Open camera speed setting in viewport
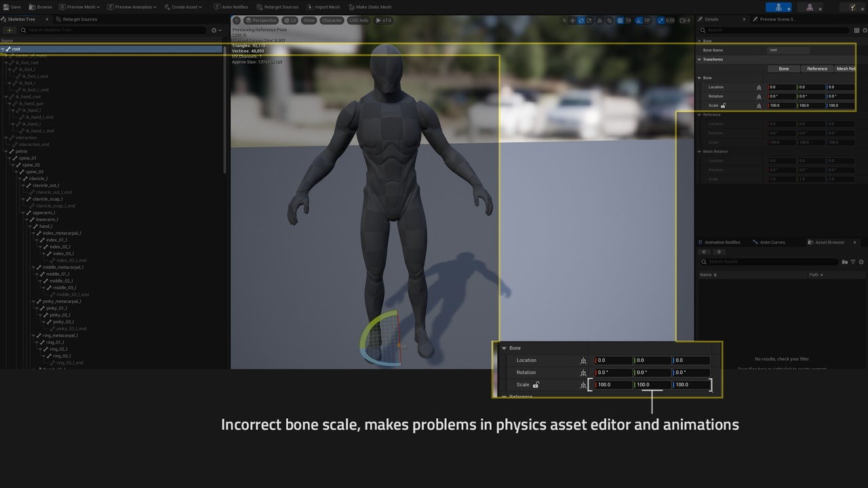Viewport: 868px width, 488px height. (x=684, y=20)
